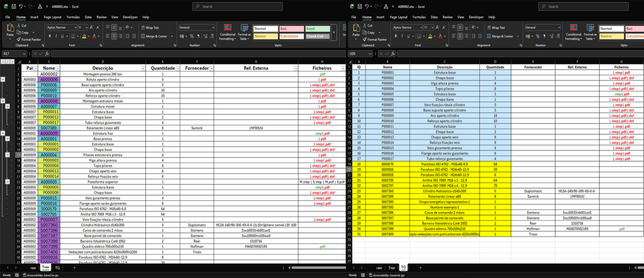Open Name Box dropdown showing R17
This screenshot has height=278, width=644.
[x=24, y=54]
